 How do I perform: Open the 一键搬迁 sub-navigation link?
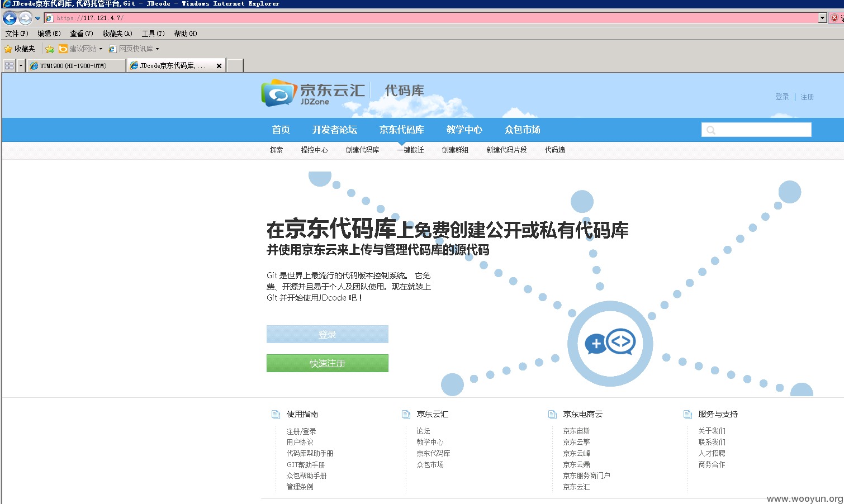point(410,150)
